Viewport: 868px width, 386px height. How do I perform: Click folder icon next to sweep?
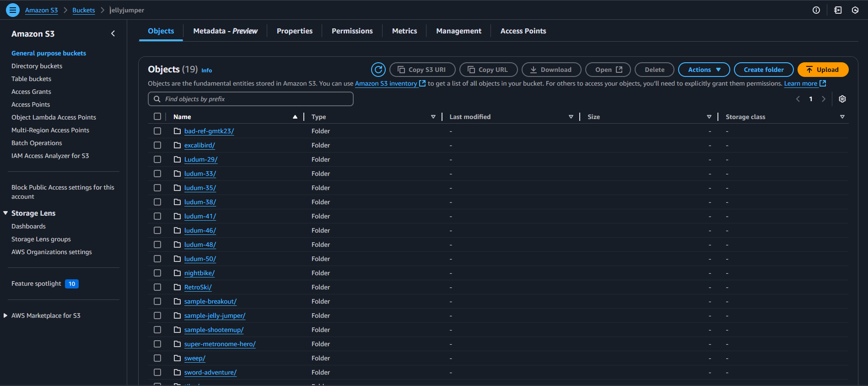(178, 358)
